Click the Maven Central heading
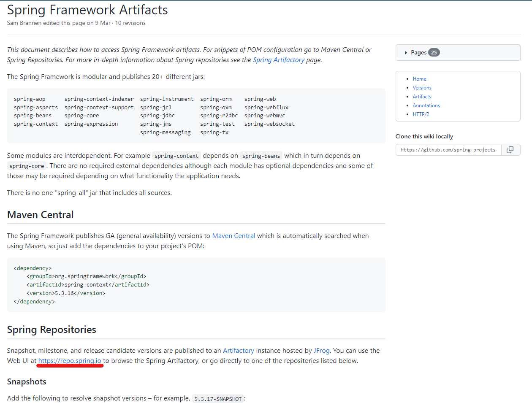 41,215
